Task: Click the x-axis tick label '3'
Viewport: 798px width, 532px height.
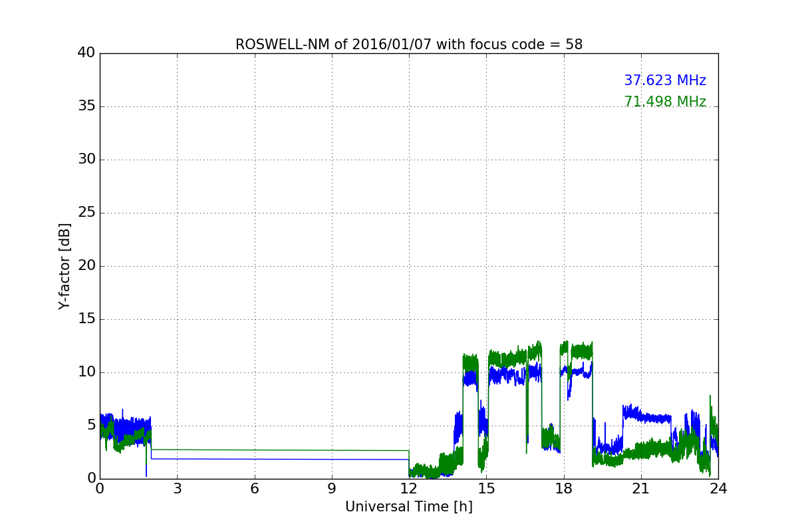Action: (177, 489)
